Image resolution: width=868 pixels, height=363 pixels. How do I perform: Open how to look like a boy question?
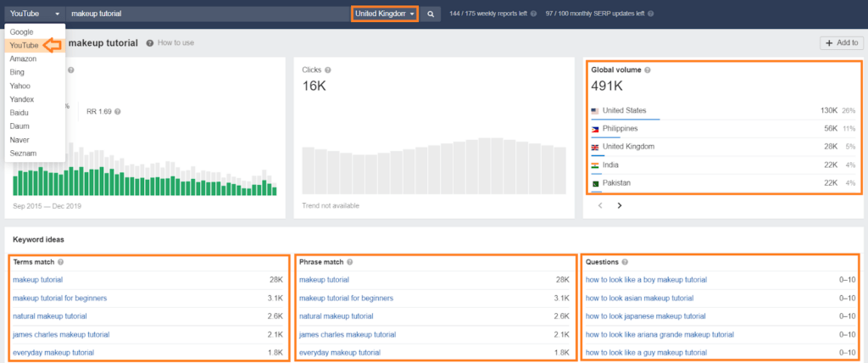(x=646, y=280)
